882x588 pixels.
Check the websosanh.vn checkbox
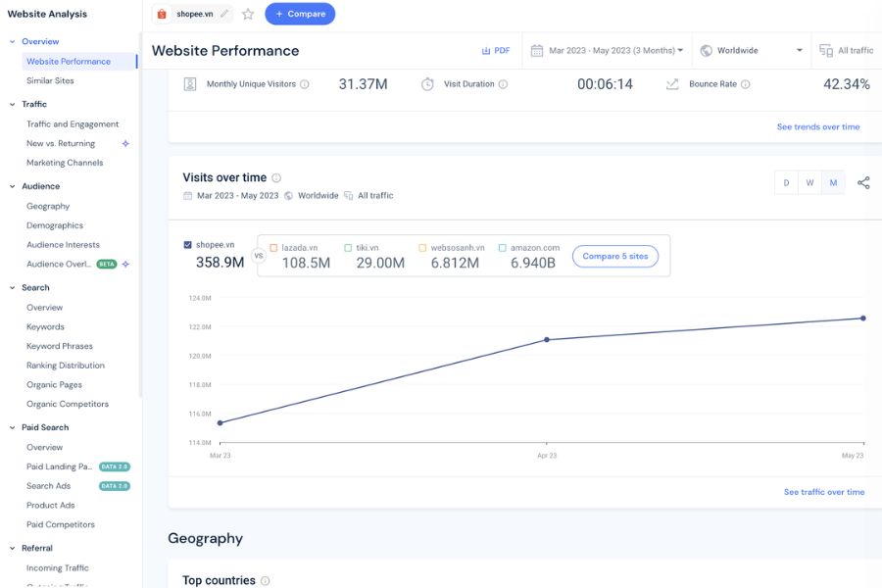point(422,248)
